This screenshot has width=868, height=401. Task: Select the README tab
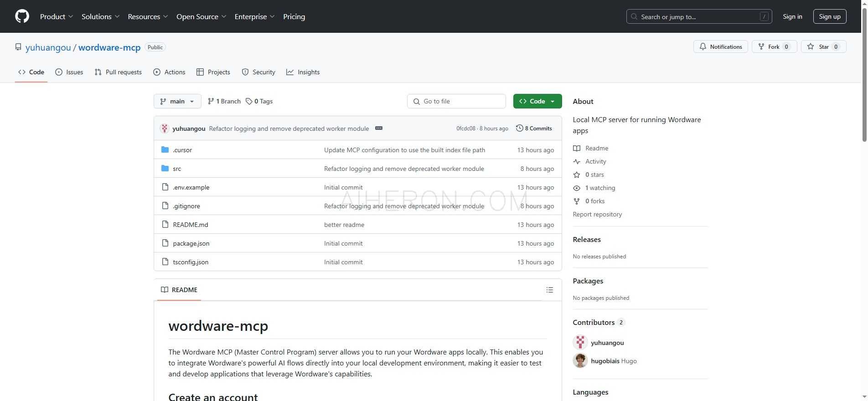pyautogui.click(x=179, y=290)
